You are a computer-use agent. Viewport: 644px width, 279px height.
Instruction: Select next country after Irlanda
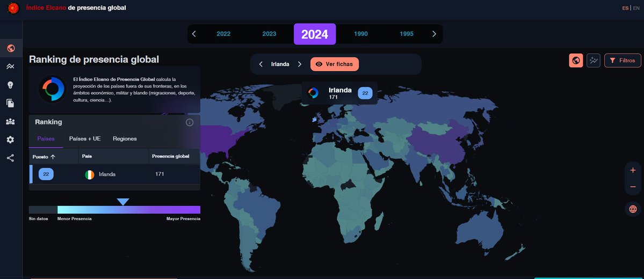point(299,64)
